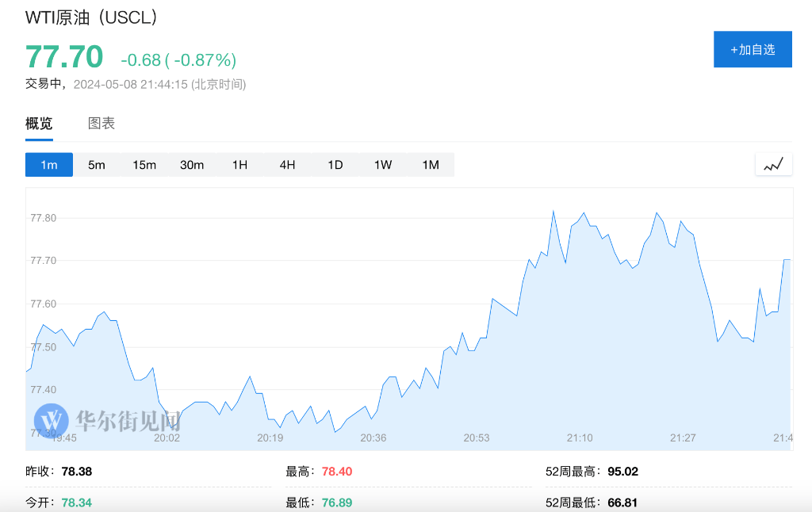812x512 pixels.
Task: Toggle the line chart style icon
Action: (774, 165)
